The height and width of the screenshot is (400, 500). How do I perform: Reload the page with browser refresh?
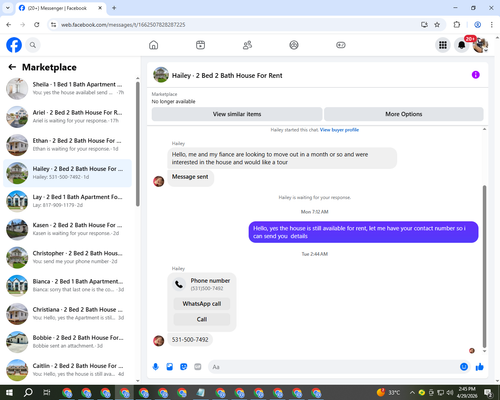click(x=37, y=25)
